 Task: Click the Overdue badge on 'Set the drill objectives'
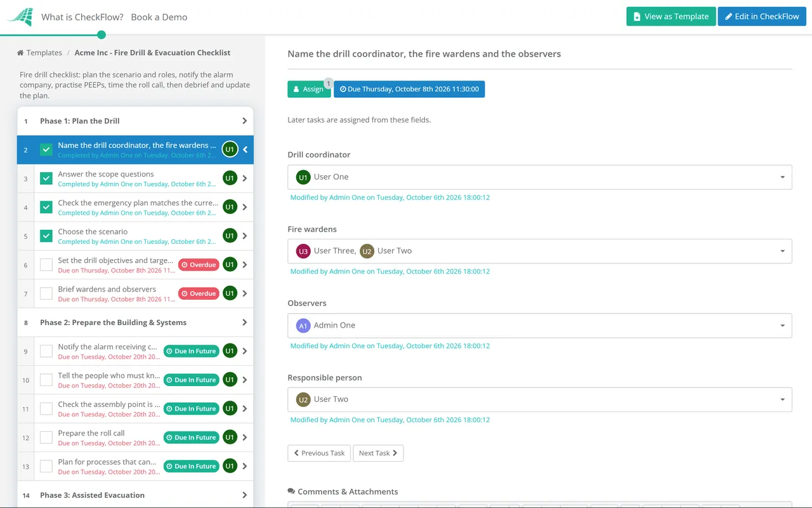pyautogui.click(x=199, y=265)
